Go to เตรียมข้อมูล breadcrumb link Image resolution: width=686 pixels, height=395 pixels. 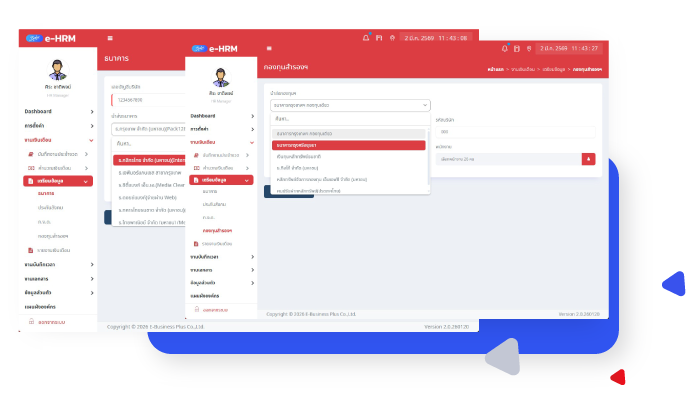pyautogui.click(x=553, y=70)
